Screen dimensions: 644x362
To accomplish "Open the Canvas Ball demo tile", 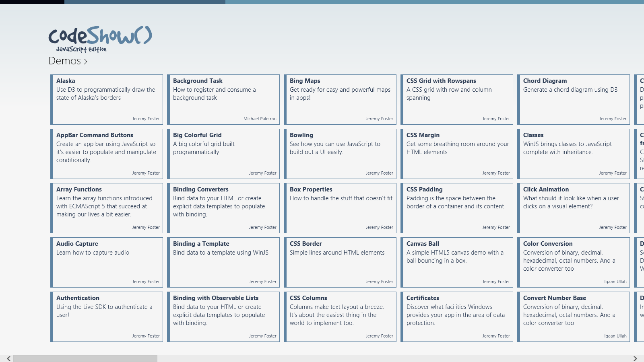I will [x=457, y=262].
